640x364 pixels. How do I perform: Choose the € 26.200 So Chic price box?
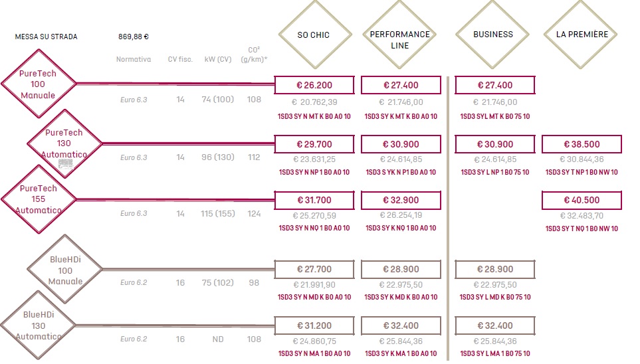(314, 85)
